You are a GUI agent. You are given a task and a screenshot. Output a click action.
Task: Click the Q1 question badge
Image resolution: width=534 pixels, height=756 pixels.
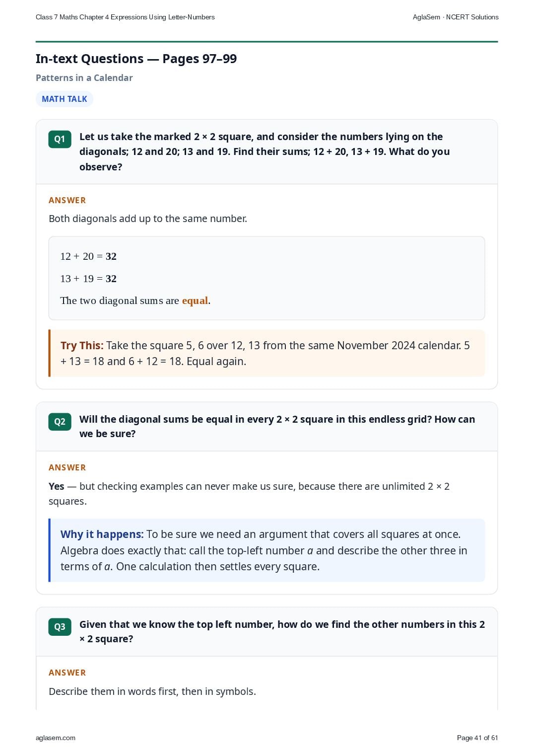click(x=60, y=139)
